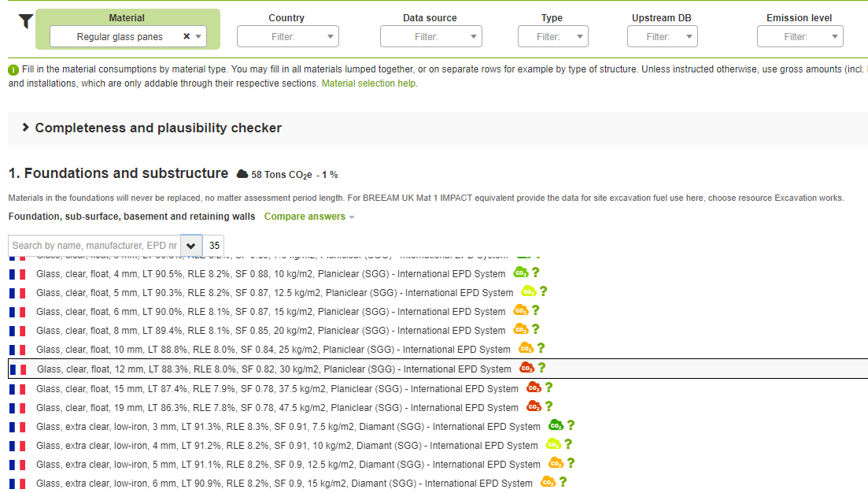868x493 pixels.
Task: Clear the Regular glass panes material filter
Action: coord(187,36)
